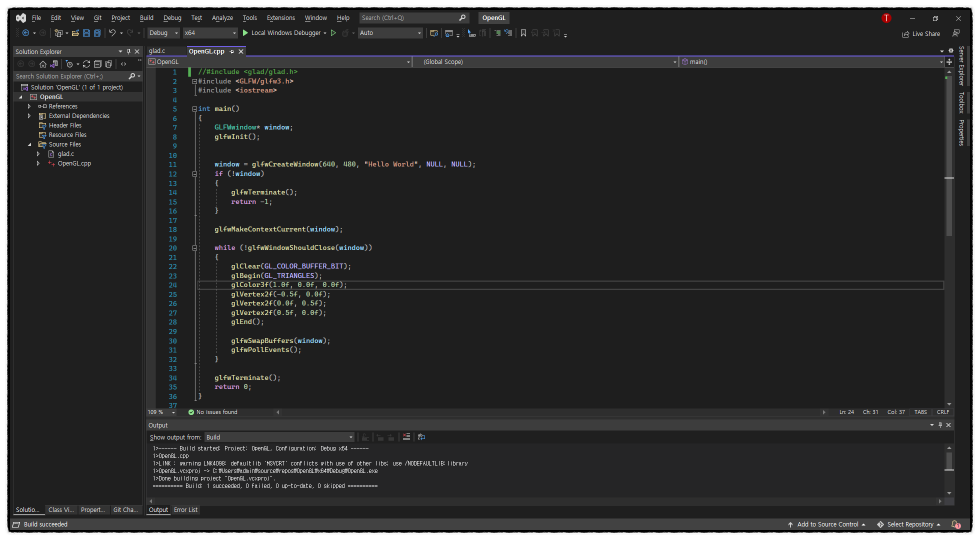The image size is (980, 540).
Task: Open the Show output from dropdown
Action: (x=279, y=437)
